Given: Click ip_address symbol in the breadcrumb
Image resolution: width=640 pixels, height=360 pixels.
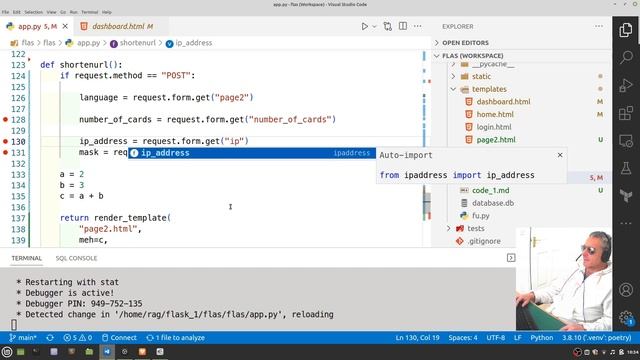Looking at the screenshot, I should 193,43.
